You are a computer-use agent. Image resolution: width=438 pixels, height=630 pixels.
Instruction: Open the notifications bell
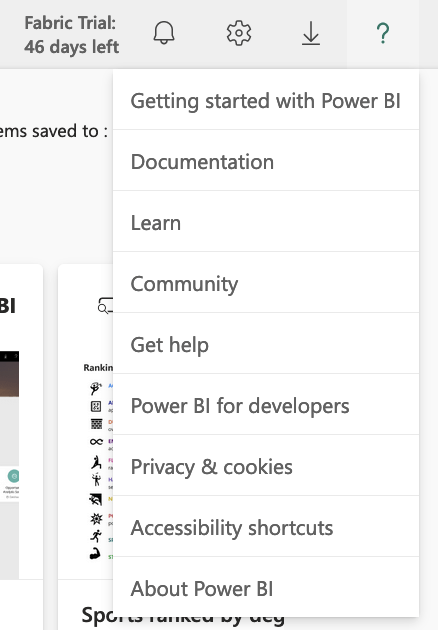(164, 33)
